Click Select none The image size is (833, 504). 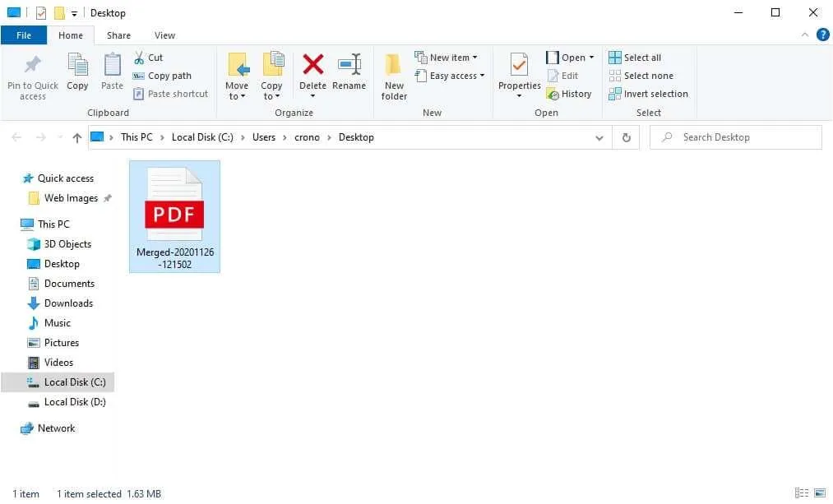pos(641,76)
